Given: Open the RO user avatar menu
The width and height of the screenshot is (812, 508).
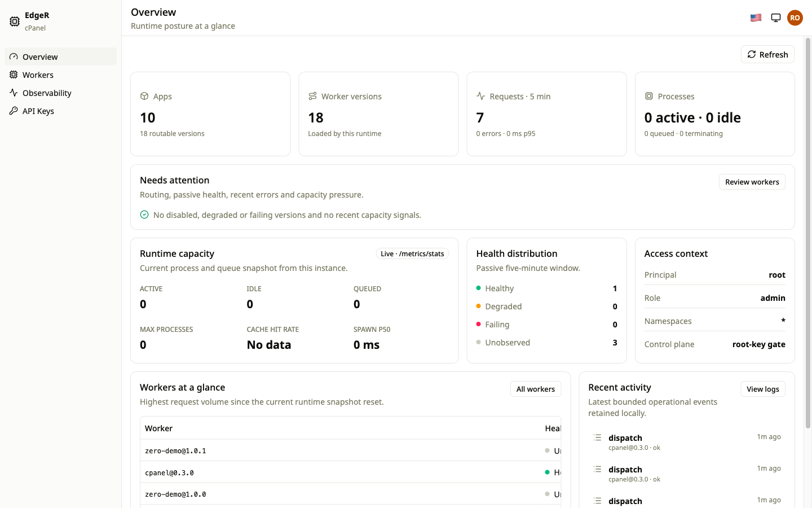Looking at the screenshot, I should pos(795,17).
